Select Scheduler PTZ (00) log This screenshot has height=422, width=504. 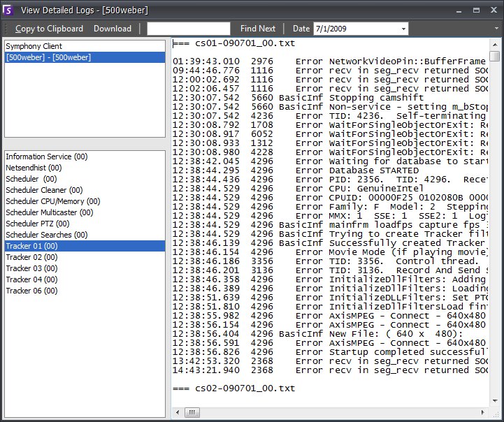pyautogui.click(x=85, y=224)
